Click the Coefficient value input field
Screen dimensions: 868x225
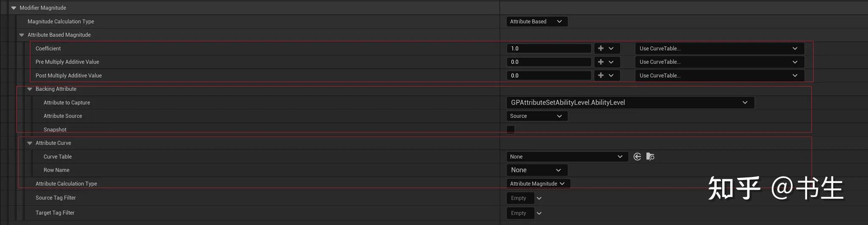[548, 48]
